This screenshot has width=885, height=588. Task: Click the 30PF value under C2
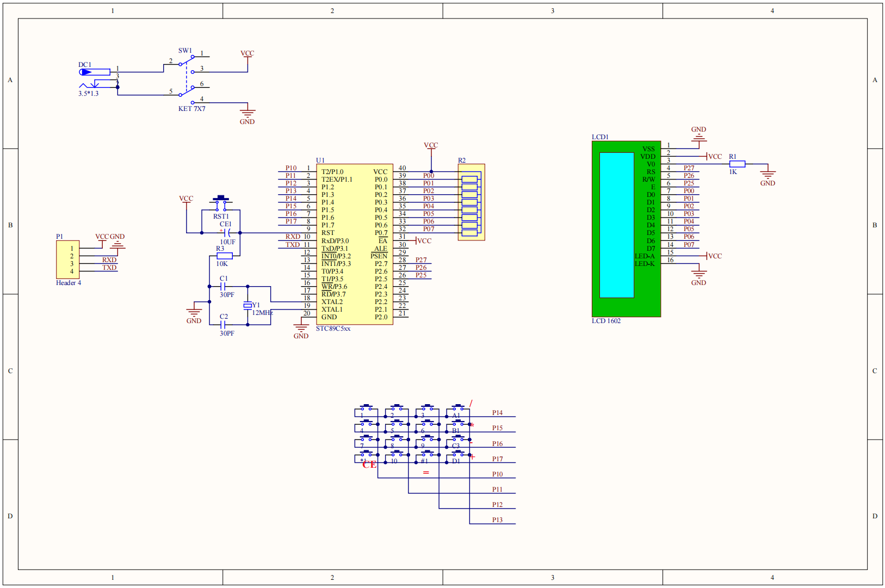click(227, 333)
